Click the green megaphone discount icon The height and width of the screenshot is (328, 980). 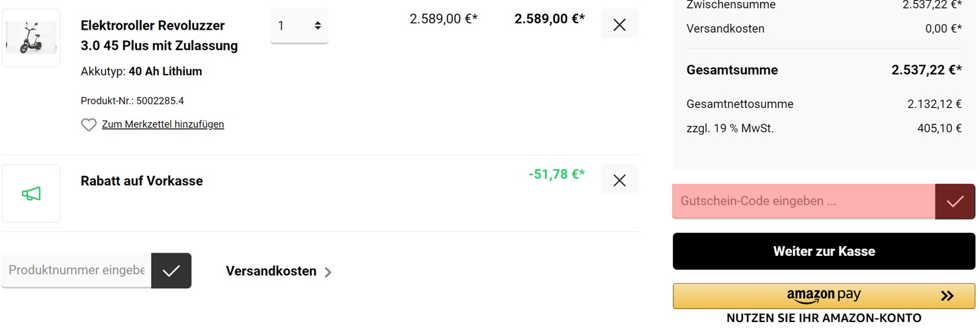[31, 194]
